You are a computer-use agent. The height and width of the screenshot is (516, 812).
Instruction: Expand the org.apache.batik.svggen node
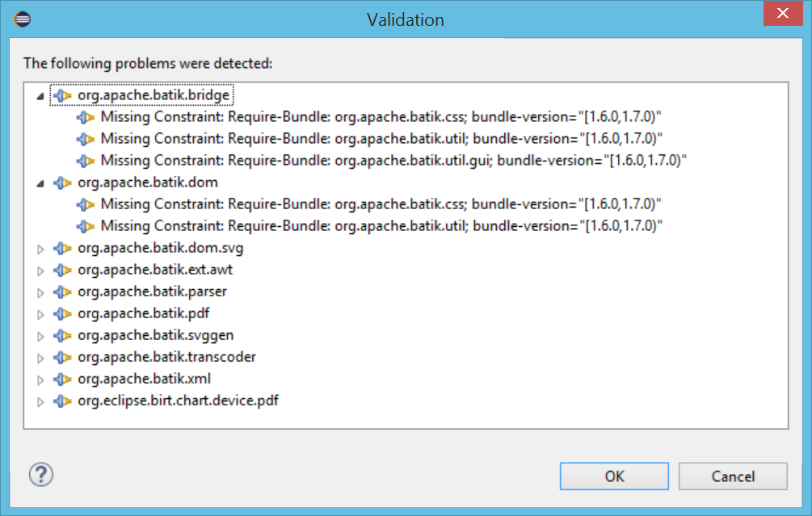(x=41, y=336)
